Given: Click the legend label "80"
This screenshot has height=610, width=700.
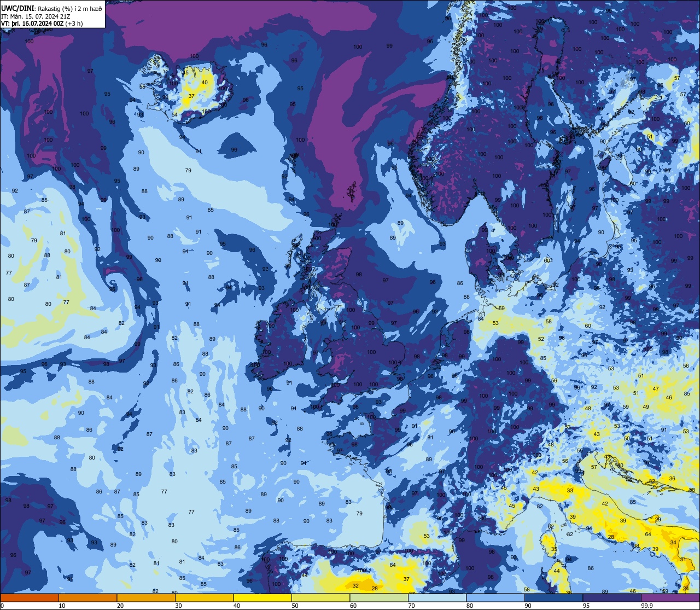Looking at the screenshot, I should (x=470, y=606).
